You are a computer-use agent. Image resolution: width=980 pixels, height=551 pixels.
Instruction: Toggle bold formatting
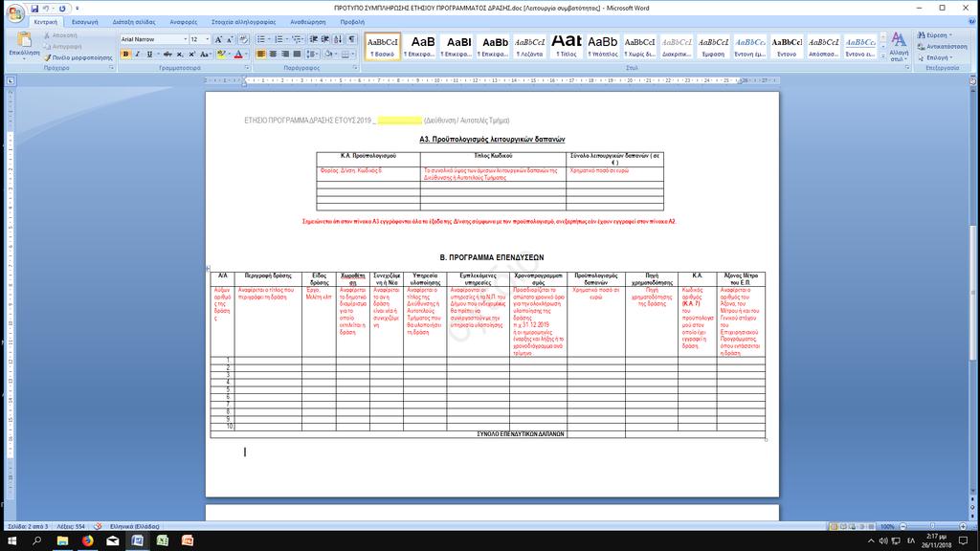coord(125,55)
